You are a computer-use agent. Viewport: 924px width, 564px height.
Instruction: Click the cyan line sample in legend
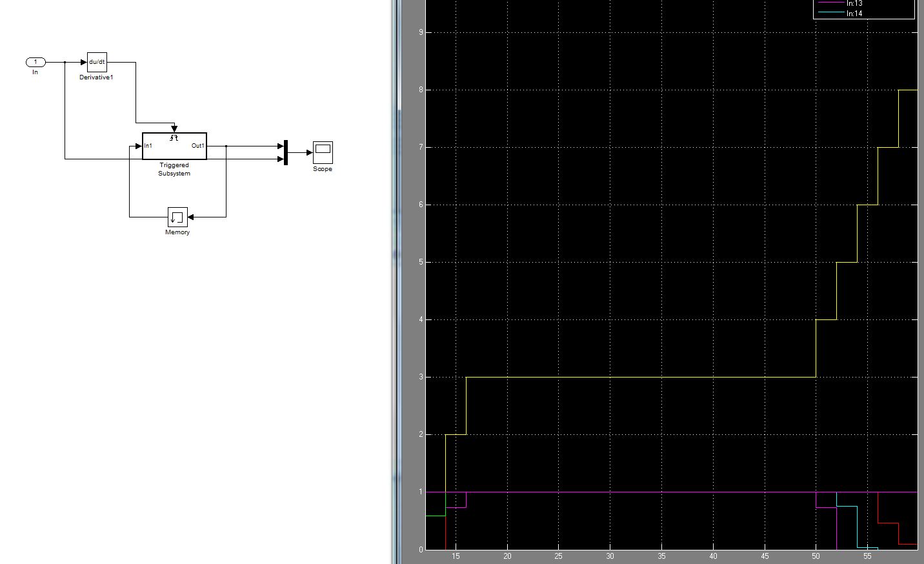830,13
